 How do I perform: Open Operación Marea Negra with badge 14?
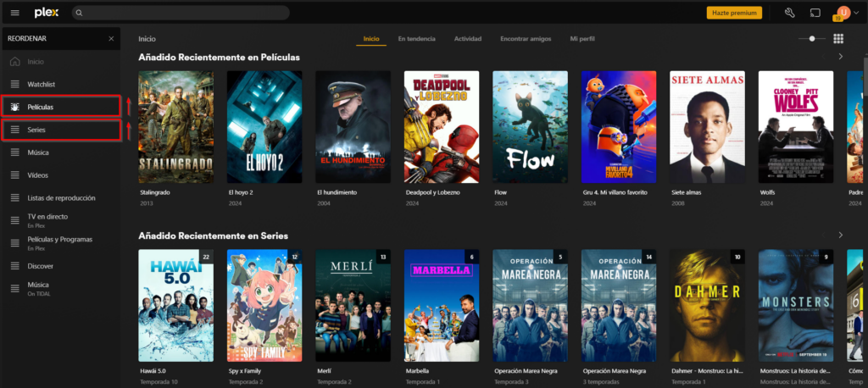pos(619,306)
